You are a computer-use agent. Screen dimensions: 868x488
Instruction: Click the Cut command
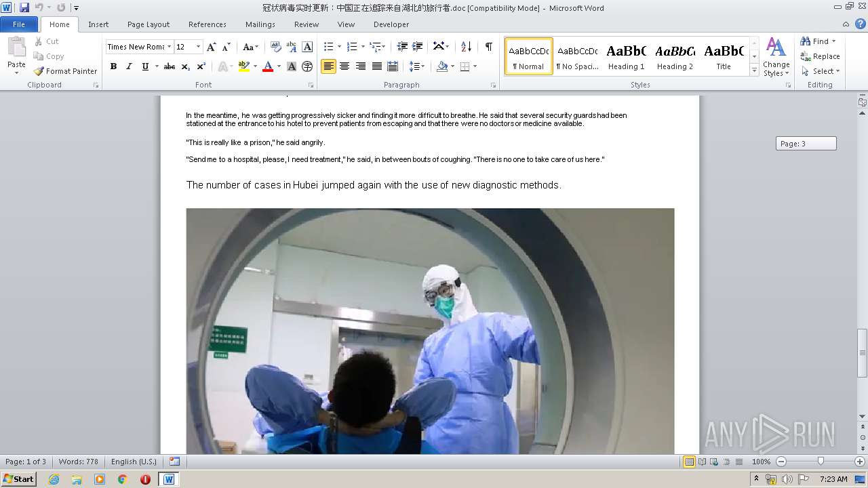click(47, 41)
